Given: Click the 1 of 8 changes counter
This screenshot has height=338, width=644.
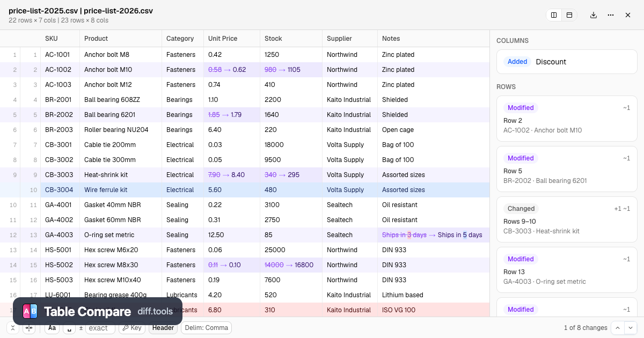Looking at the screenshot, I should click(586, 328).
